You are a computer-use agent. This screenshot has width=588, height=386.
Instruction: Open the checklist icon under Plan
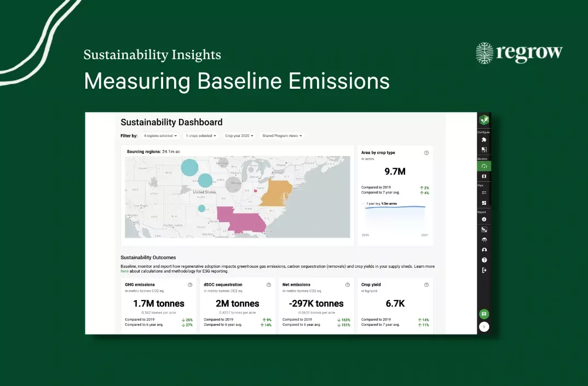tap(484, 193)
